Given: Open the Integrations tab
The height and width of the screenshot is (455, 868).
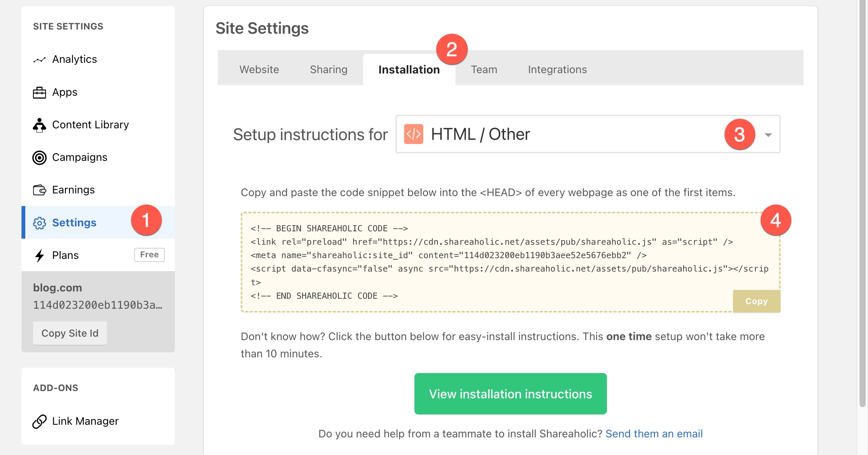Looking at the screenshot, I should [557, 69].
